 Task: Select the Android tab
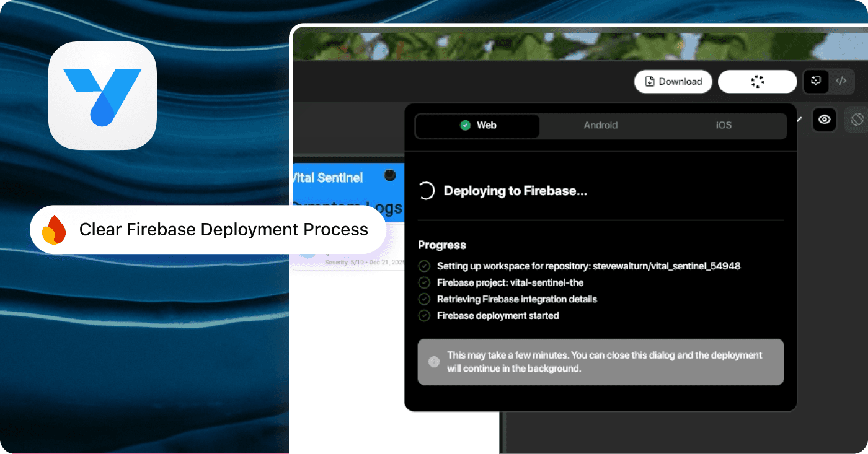(601, 126)
